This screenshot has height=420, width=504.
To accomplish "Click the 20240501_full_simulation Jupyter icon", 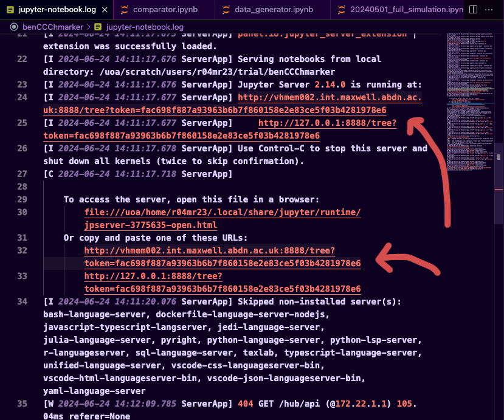I will pyautogui.click(x=341, y=10).
